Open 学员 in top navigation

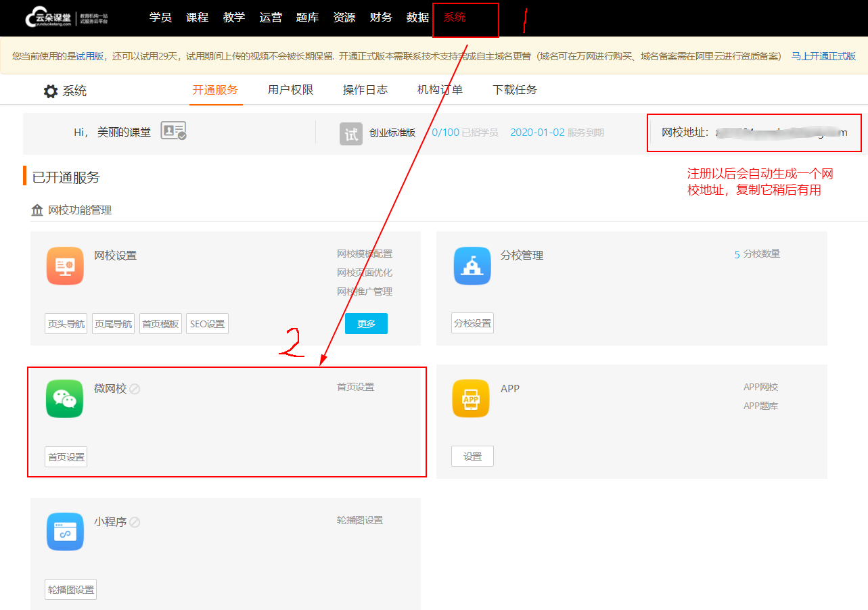pos(160,18)
